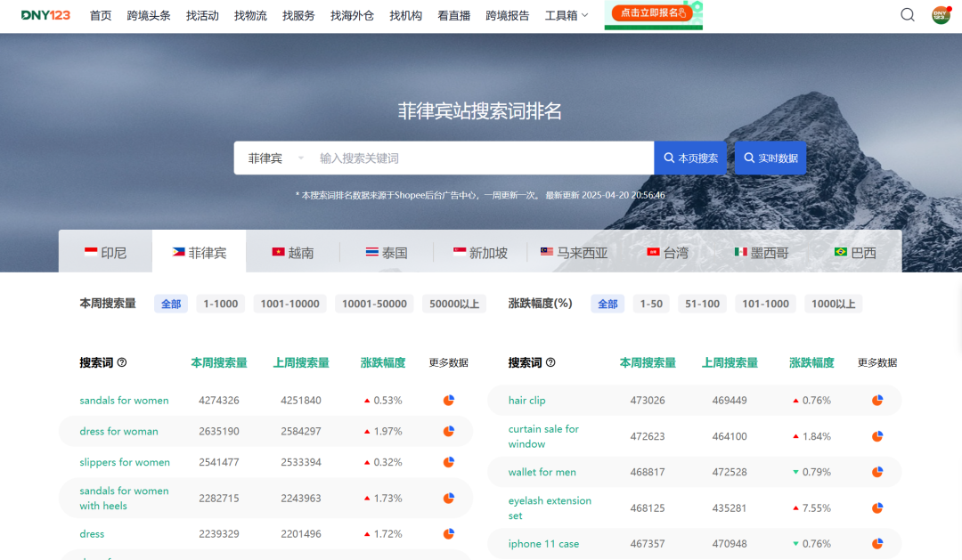This screenshot has width=962, height=560.
Task: Select the 51-100 涨跌幅度 filter
Action: [702, 303]
